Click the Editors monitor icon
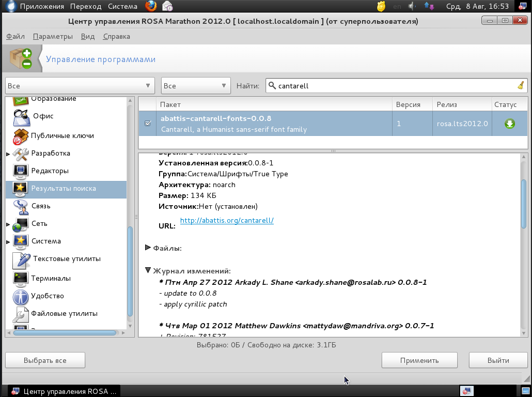532x397 pixels. 20,171
